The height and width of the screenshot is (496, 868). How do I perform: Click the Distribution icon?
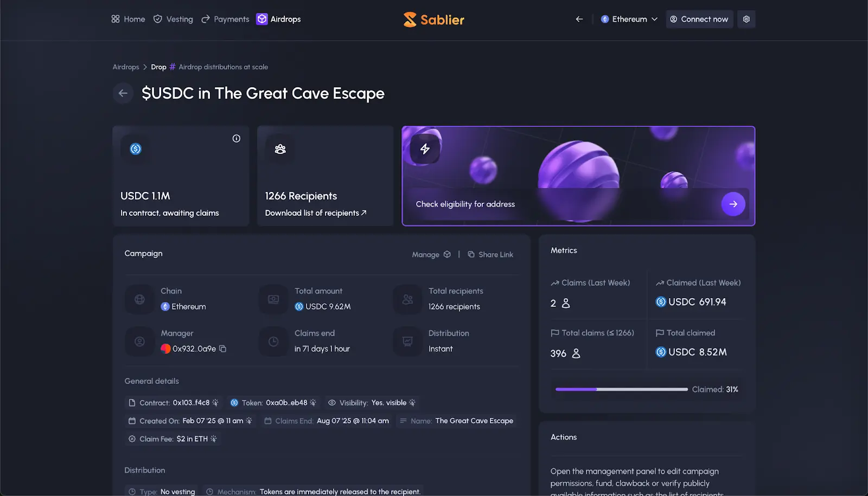(407, 341)
